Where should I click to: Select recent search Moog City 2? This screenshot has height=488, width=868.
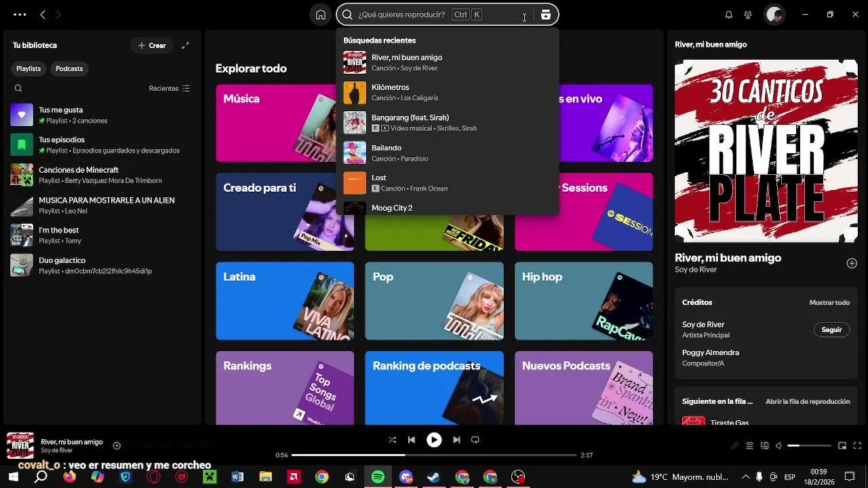447,207
